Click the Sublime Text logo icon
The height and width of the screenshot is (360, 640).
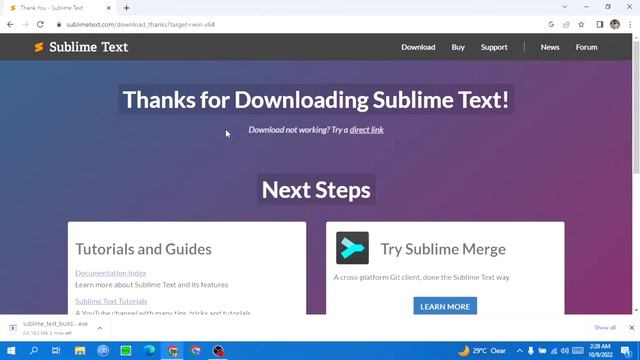pos(39,47)
